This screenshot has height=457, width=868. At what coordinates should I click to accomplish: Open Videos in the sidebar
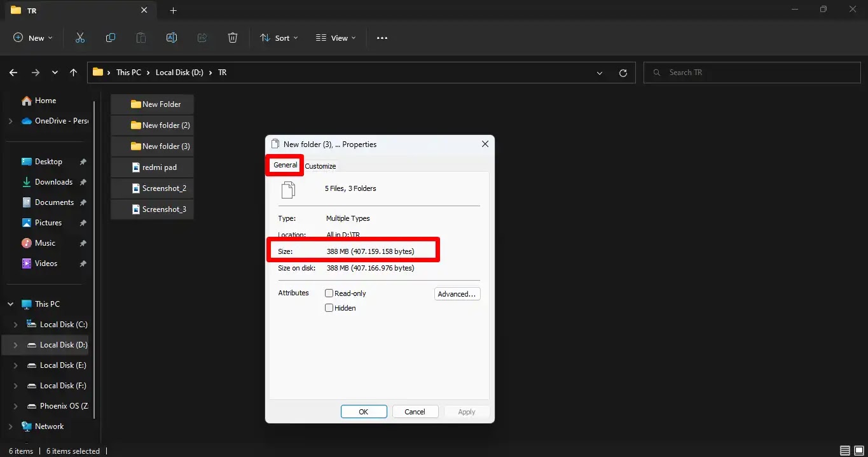[46, 264]
